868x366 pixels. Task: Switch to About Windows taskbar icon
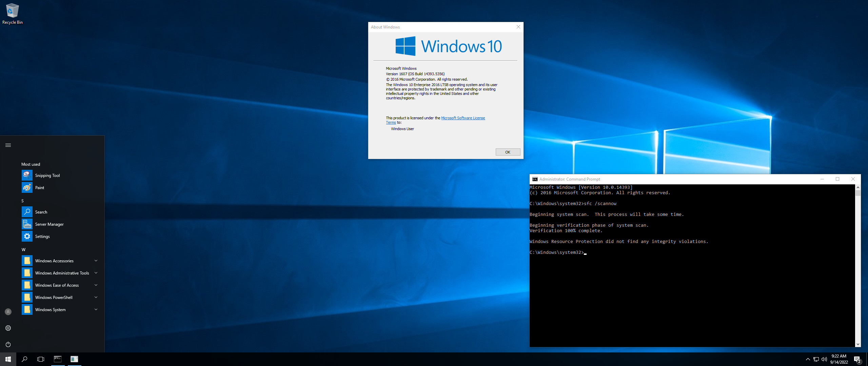pos(74,359)
